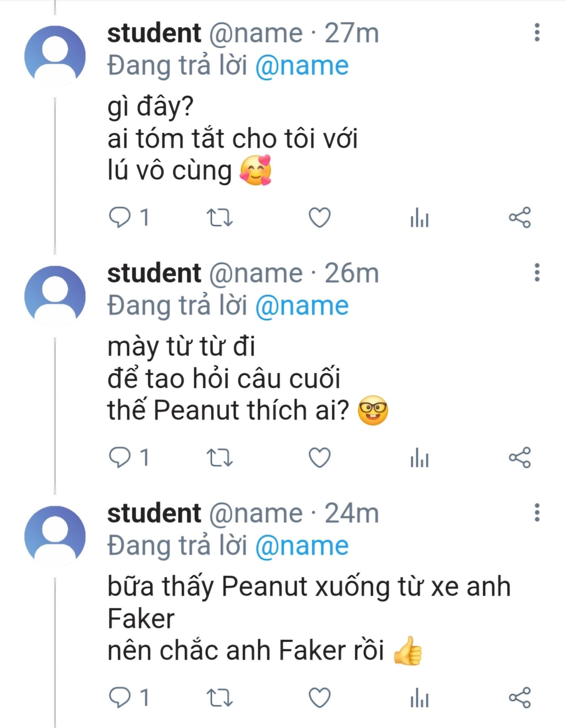Share the 27m tweet
This screenshot has height=728, width=566.
pyautogui.click(x=520, y=217)
